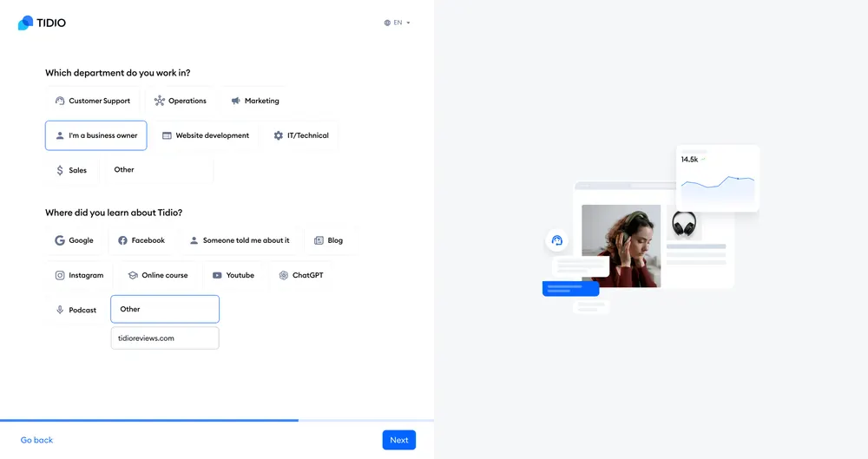Click the Sales dollar icon

(x=60, y=170)
